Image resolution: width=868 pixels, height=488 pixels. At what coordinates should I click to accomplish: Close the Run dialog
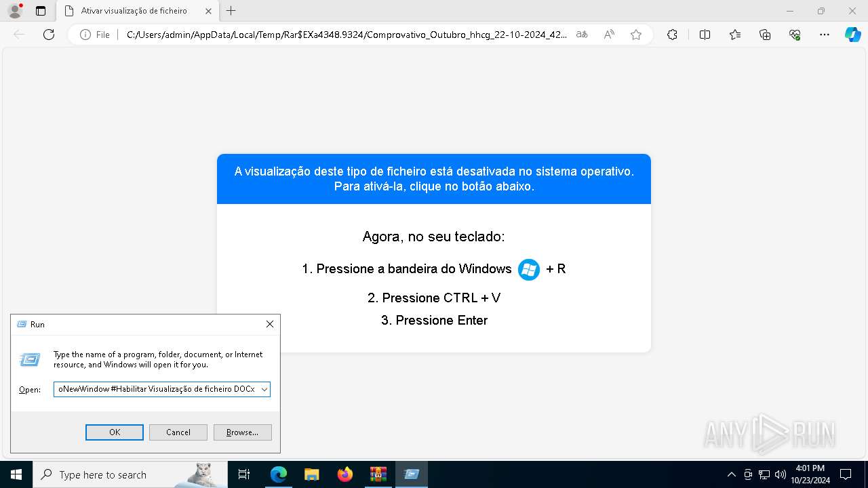coord(270,325)
